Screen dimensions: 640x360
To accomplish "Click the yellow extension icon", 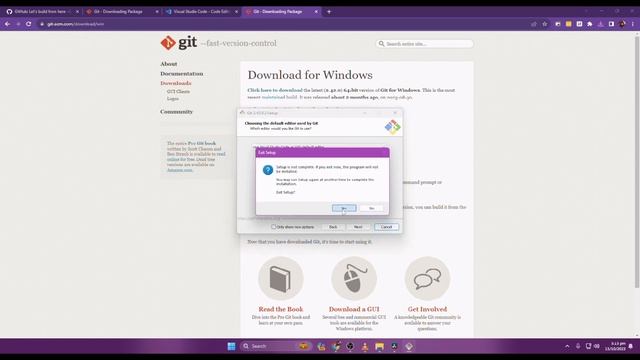I will pyautogui.click(x=569, y=24).
